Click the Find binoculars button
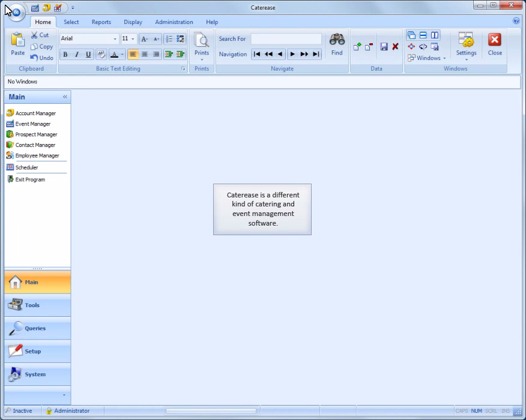This screenshot has width=526, height=420. (x=337, y=44)
